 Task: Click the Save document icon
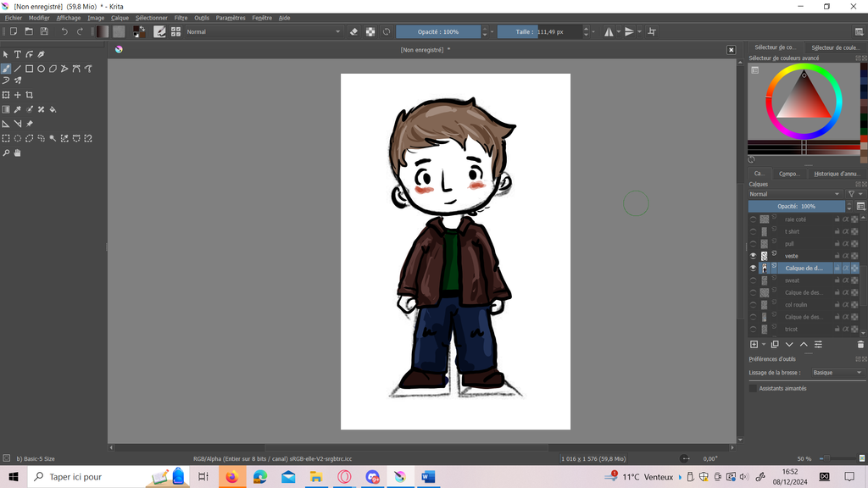[44, 31]
